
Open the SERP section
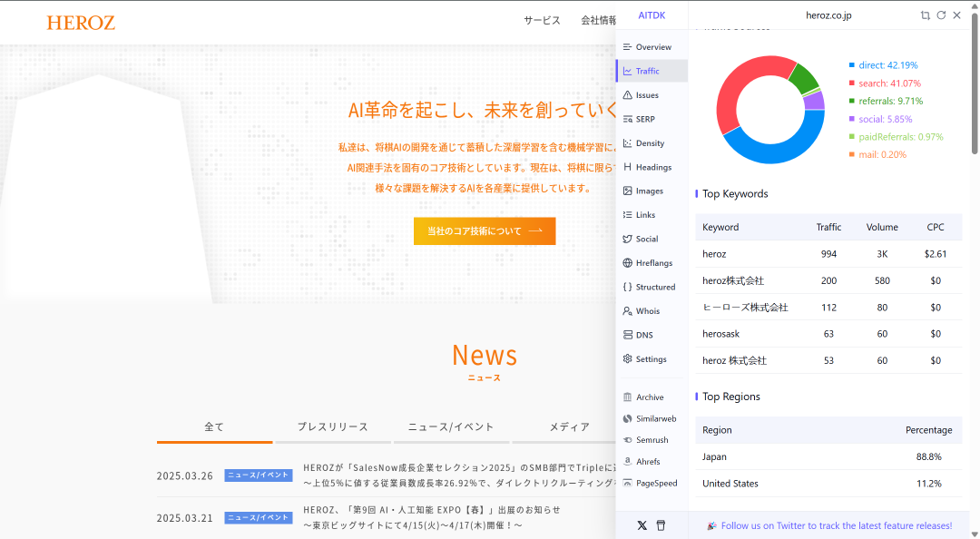pos(652,119)
